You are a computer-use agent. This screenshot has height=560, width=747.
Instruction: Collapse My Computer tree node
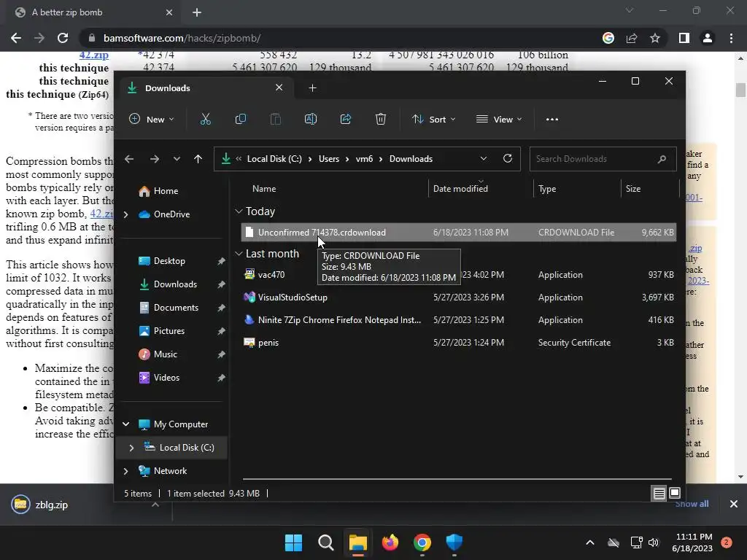125,424
